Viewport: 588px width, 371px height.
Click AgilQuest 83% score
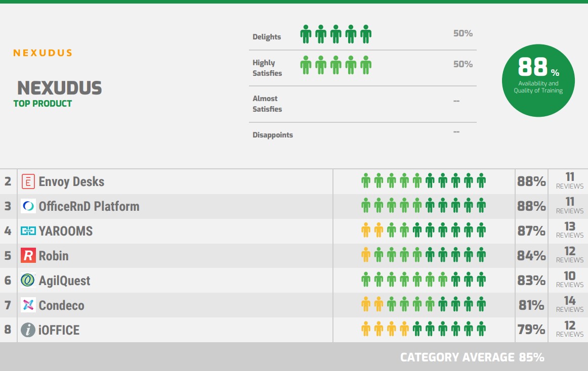click(531, 281)
